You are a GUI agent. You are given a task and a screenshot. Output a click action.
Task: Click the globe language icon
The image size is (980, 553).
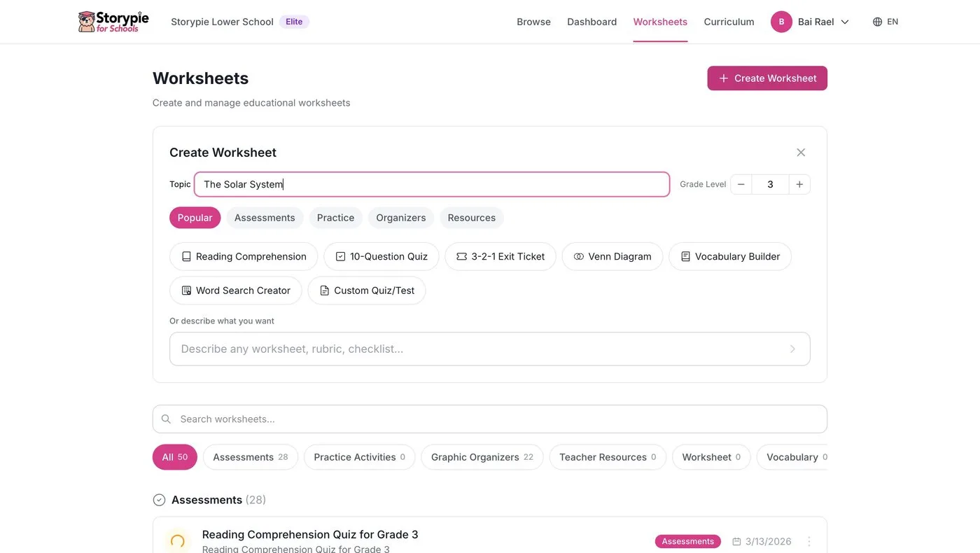click(x=877, y=22)
